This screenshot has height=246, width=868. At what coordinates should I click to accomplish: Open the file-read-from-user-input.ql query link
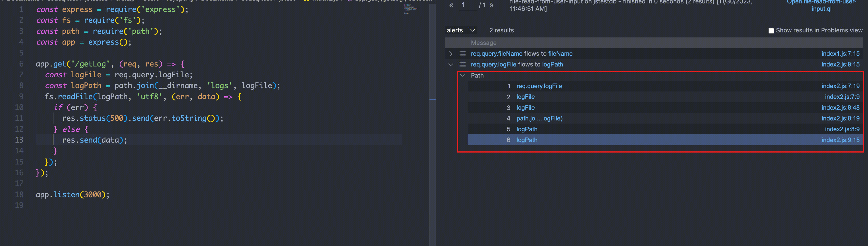click(821, 5)
